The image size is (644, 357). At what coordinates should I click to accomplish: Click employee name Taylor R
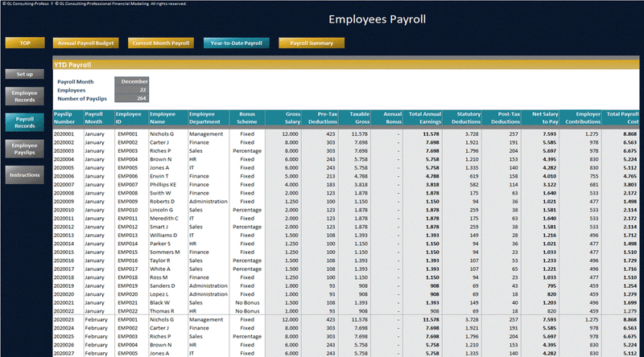tap(159, 261)
